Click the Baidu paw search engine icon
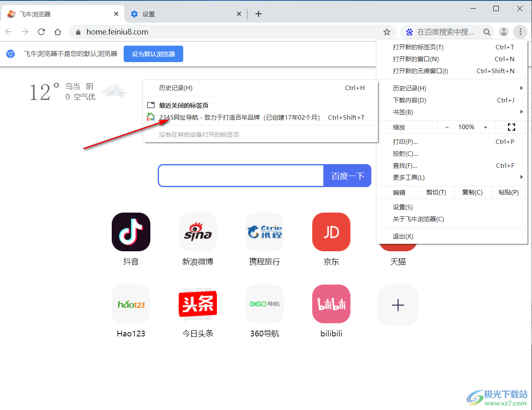 pyautogui.click(x=409, y=32)
